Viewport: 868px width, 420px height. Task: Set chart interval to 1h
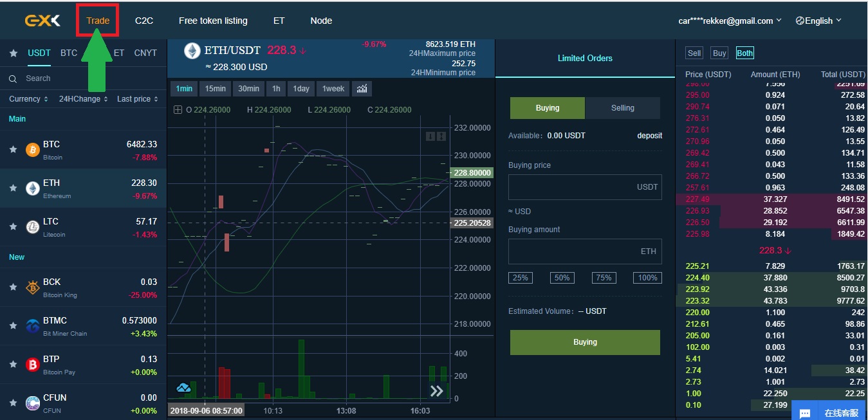(x=276, y=89)
